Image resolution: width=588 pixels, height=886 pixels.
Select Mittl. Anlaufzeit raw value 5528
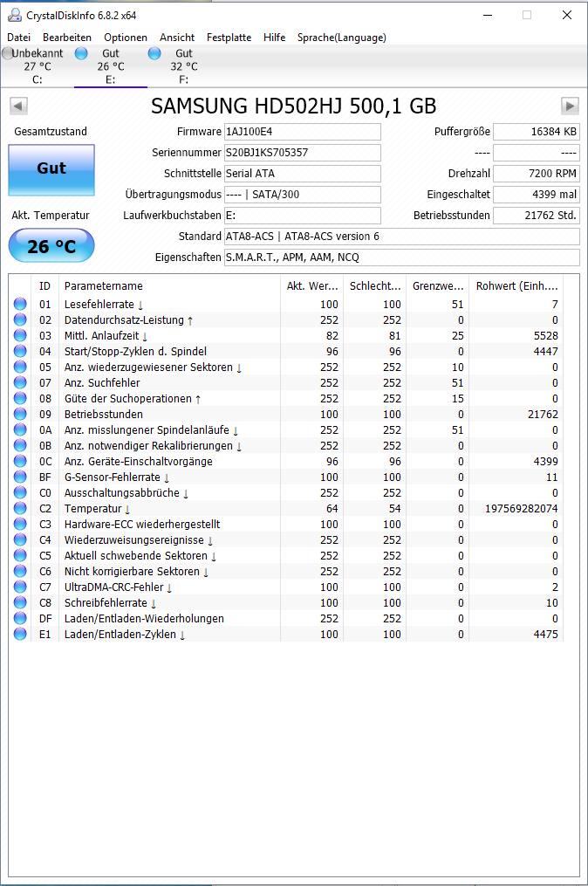pos(545,336)
